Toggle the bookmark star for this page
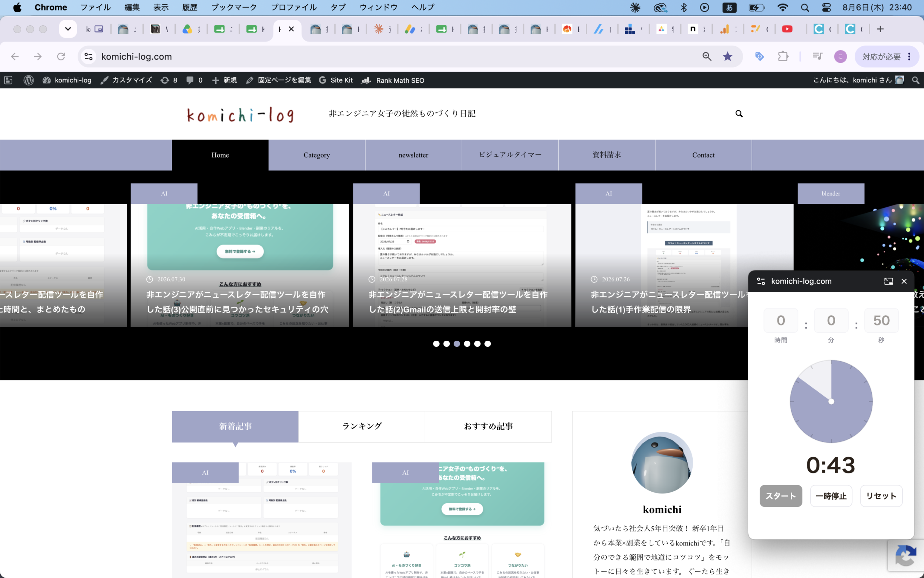 click(728, 57)
